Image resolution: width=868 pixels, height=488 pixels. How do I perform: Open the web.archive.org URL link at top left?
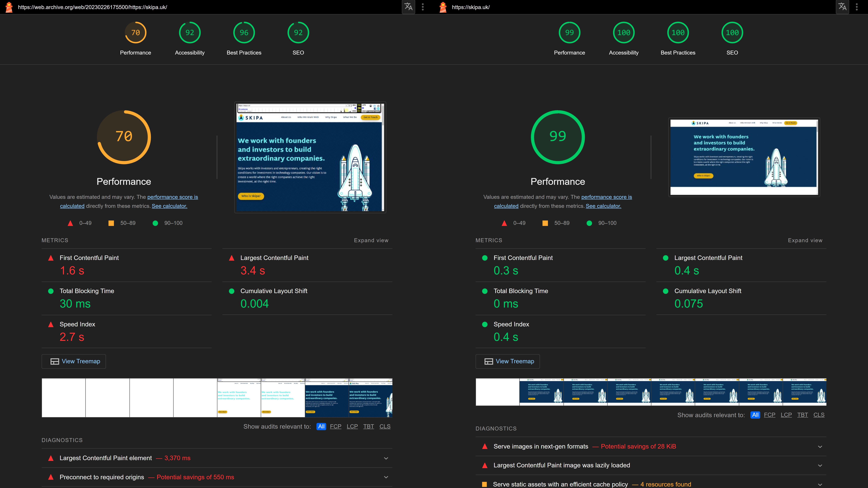[93, 7]
